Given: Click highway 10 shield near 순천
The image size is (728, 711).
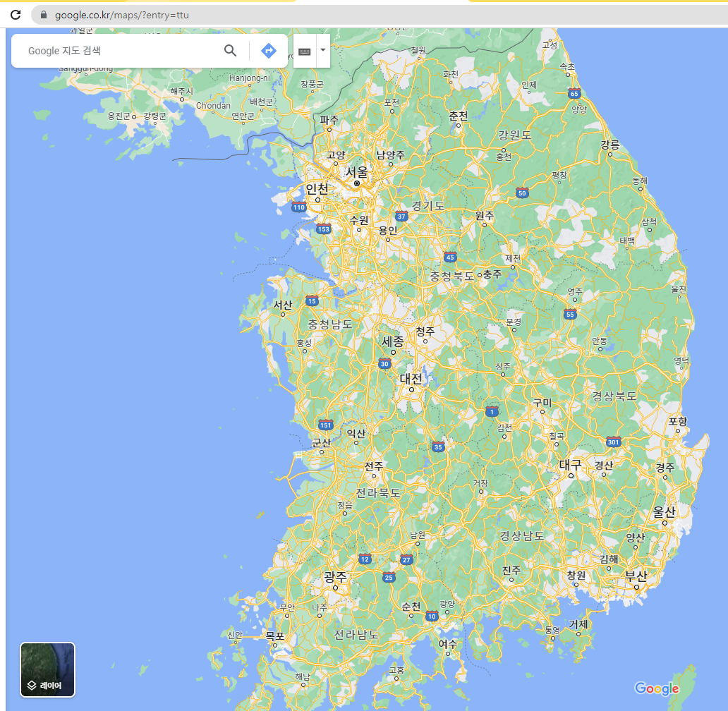Looking at the screenshot, I should pyautogui.click(x=432, y=616).
